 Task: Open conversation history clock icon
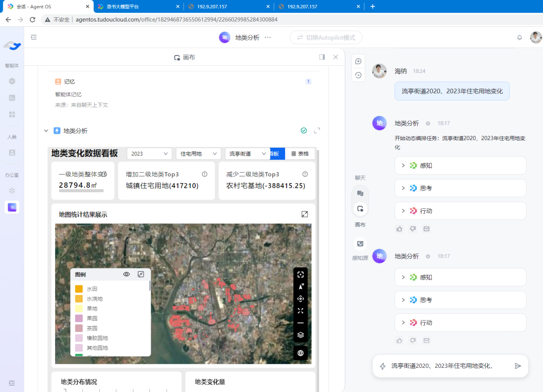click(x=358, y=75)
